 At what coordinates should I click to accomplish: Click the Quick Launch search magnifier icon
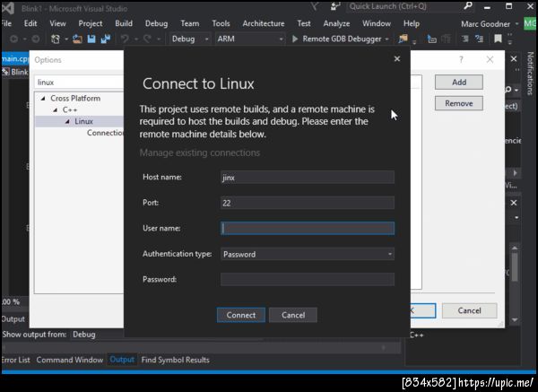point(468,6)
